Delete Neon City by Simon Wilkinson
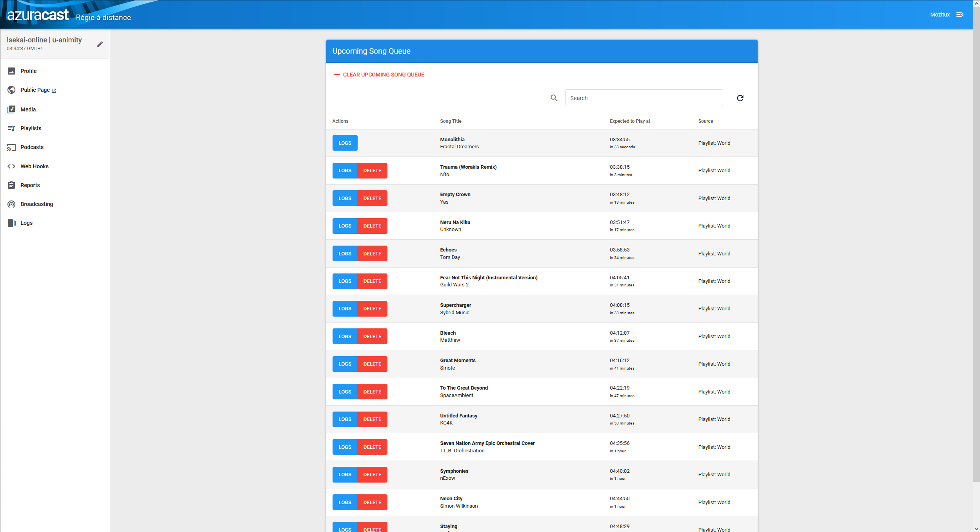 coord(372,502)
